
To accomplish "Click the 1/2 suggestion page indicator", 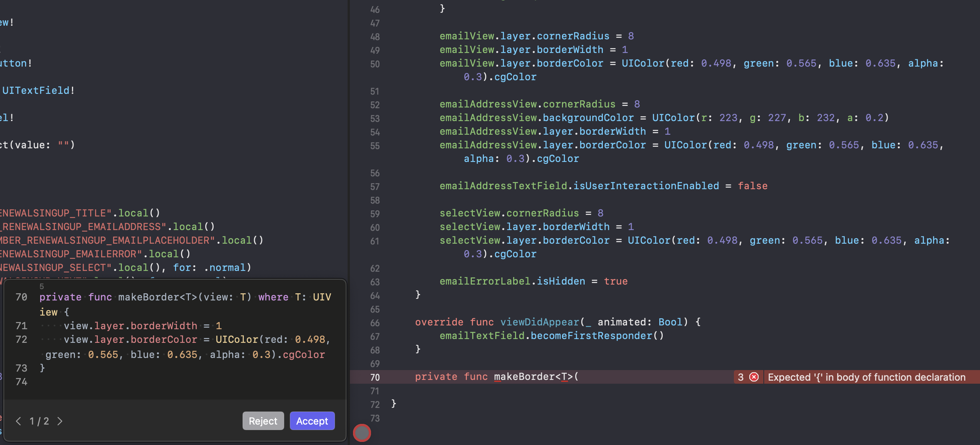I will pyautogui.click(x=39, y=421).
